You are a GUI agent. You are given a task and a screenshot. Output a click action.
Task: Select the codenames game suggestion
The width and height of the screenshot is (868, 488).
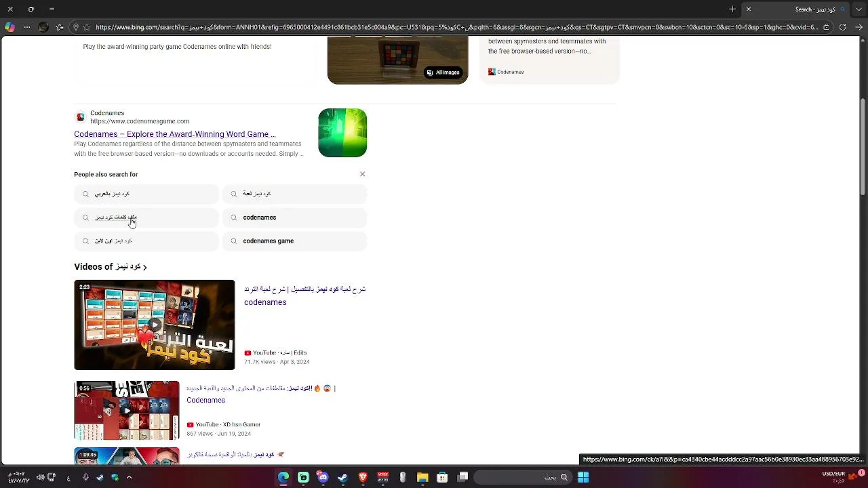click(294, 241)
